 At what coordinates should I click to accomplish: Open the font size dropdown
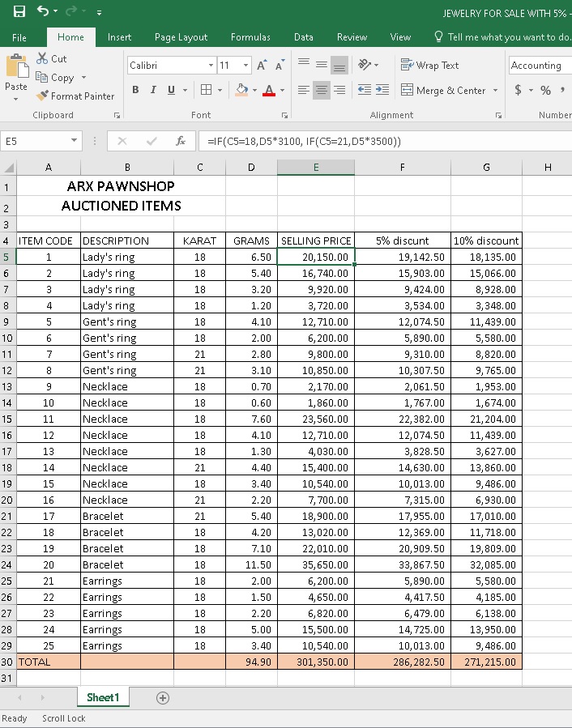coord(245,66)
